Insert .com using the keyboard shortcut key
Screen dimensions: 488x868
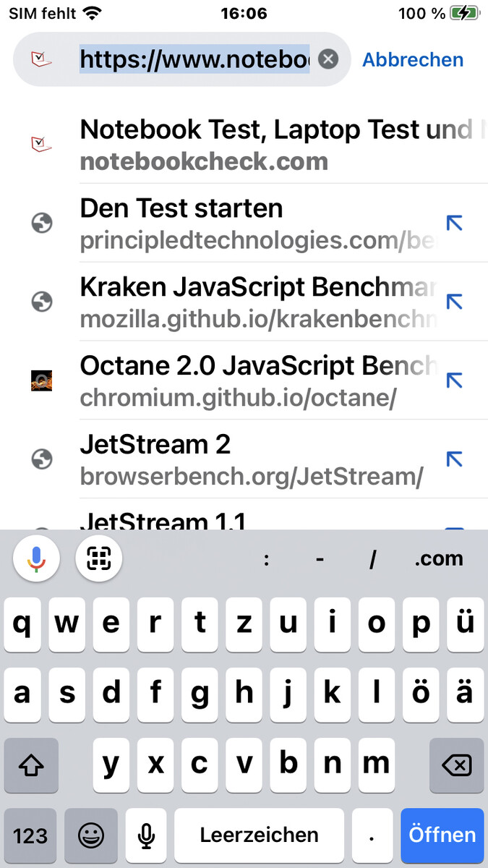click(x=439, y=558)
